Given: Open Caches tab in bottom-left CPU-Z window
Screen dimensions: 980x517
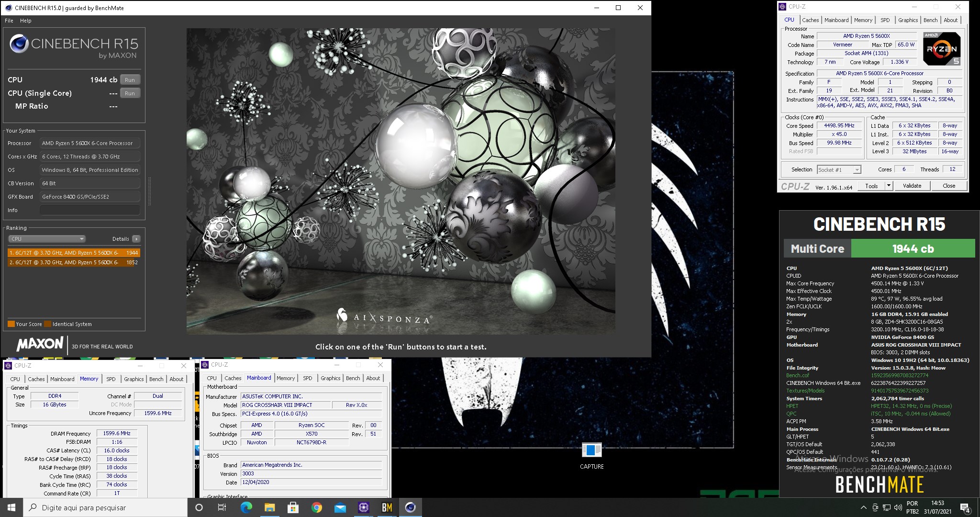Looking at the screenshot, I should point(36,379).
